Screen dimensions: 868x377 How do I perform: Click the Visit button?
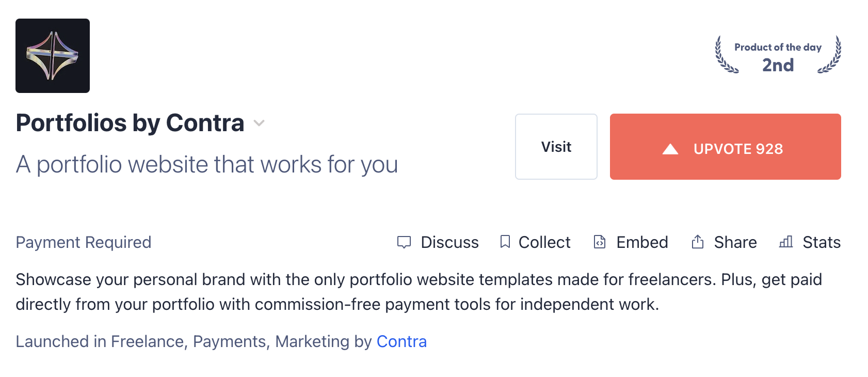click(556, 147)
